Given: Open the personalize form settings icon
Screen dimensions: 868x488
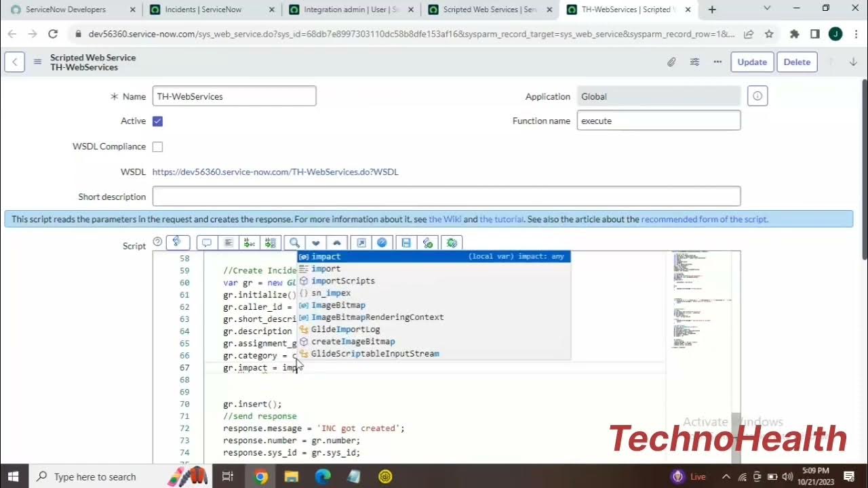Looking at the screenshot, I should [694, 62].
